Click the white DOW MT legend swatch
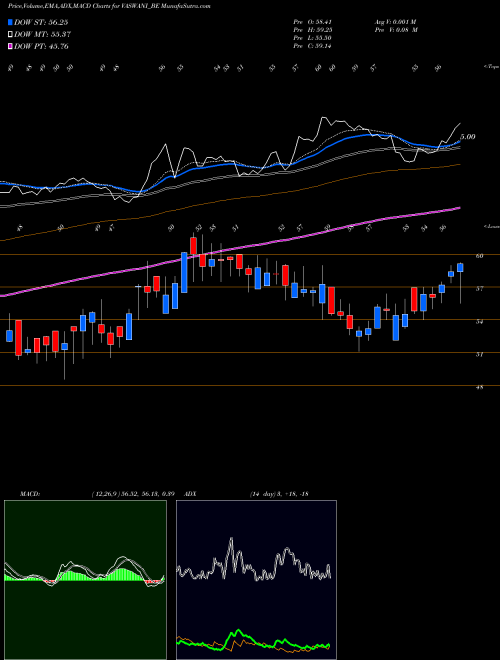The width and height of the screenshot is (500, 660). coord(11,35)
